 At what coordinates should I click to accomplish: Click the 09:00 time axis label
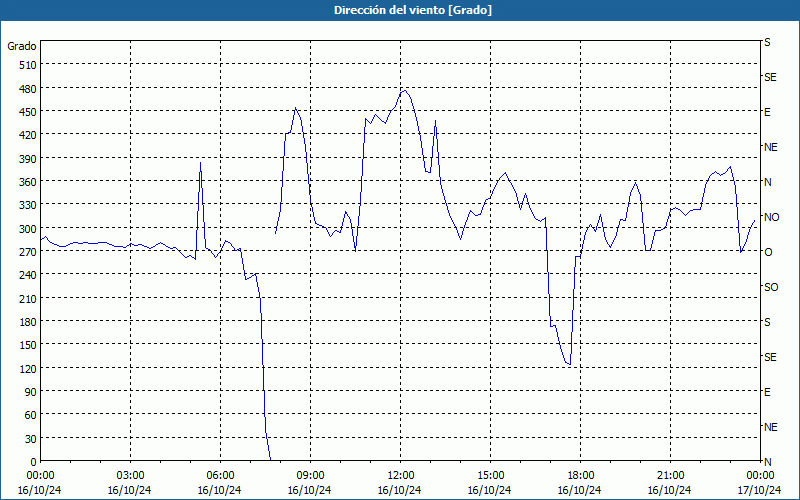[x=310, y=476]
